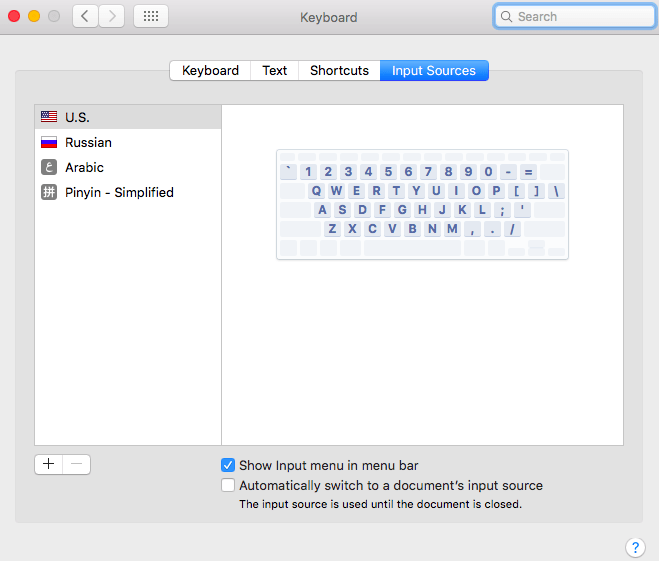The image size is (659, 561).
Task: Choose Pinyin - Simplified from the list
Action: tap(119, 192)
